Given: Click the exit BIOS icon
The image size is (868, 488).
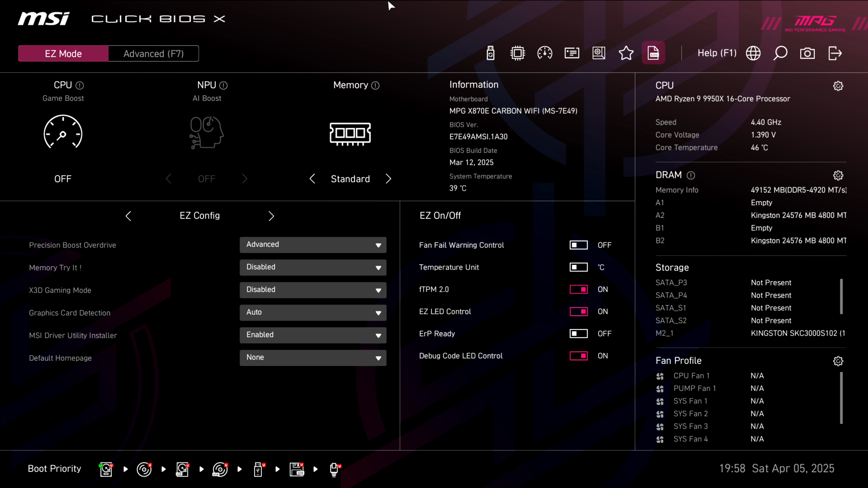Looking at the screenshot, I should tap(835, 53).
